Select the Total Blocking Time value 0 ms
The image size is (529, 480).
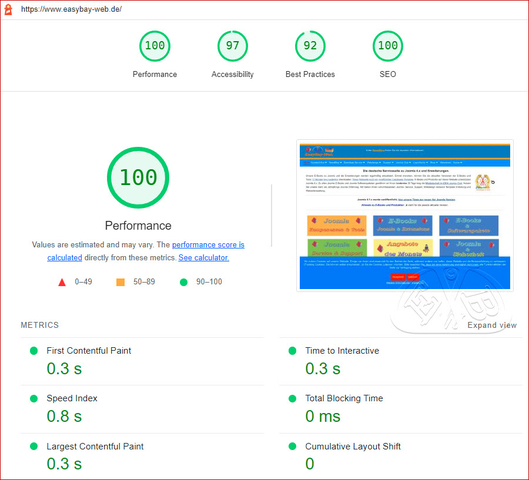[323, 416]
